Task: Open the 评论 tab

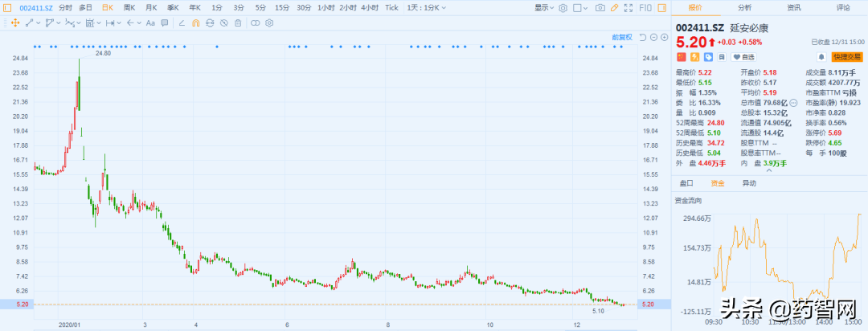Action: [843, 8]
